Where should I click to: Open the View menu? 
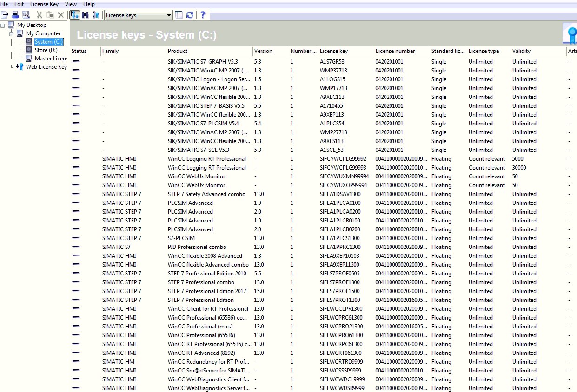(x=71, y=4)
